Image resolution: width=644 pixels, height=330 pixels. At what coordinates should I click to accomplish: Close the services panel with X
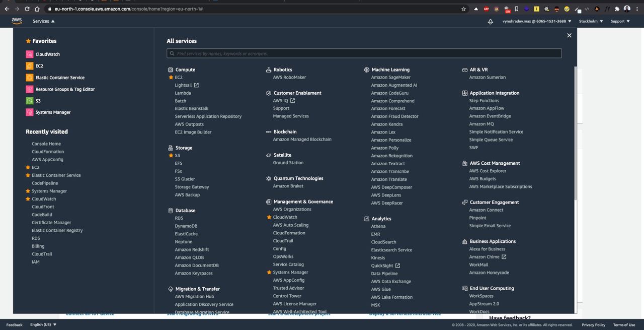pos(569,35)
